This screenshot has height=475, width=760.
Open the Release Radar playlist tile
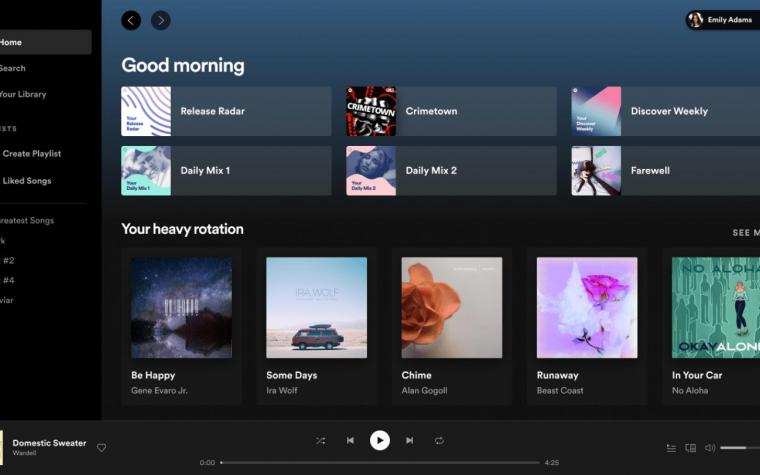(x=226, y=111)
